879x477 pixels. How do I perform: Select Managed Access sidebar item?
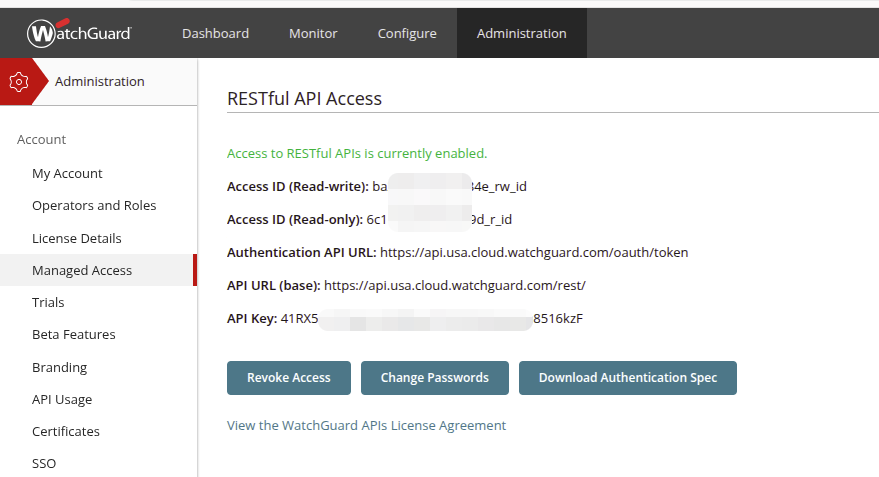tap(82, 271)
